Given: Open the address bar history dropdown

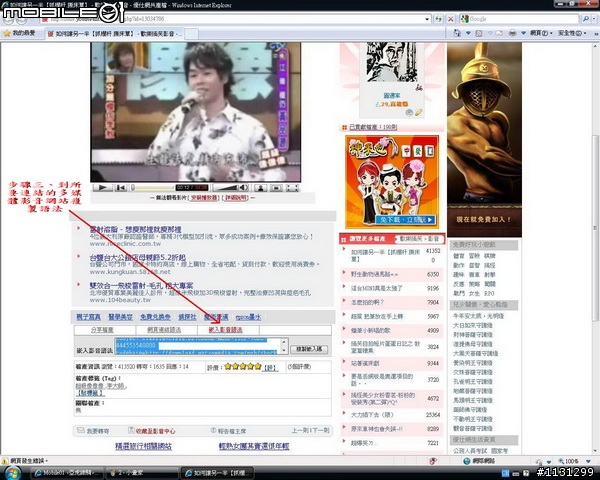Looking at the screenshot, I should (427, 19).
